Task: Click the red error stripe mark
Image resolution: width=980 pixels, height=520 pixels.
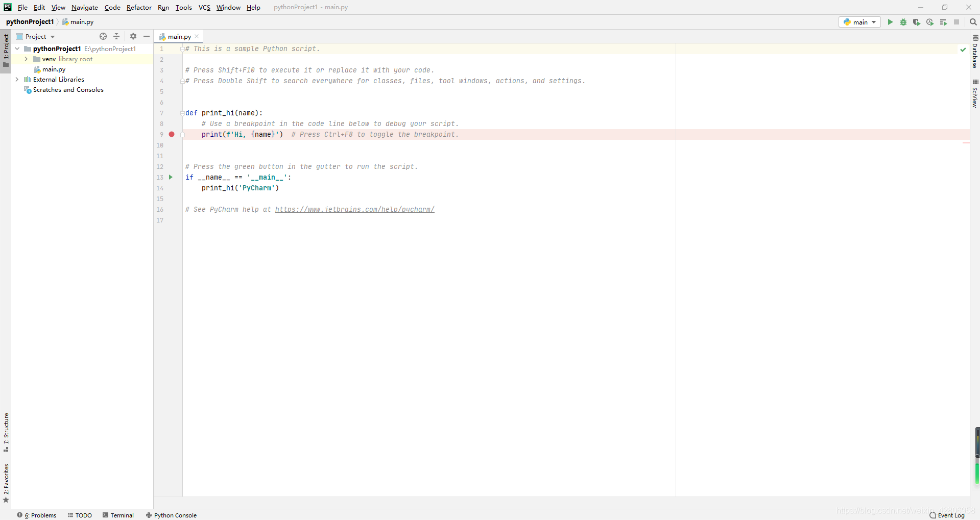Action: [x=966, y=143]
